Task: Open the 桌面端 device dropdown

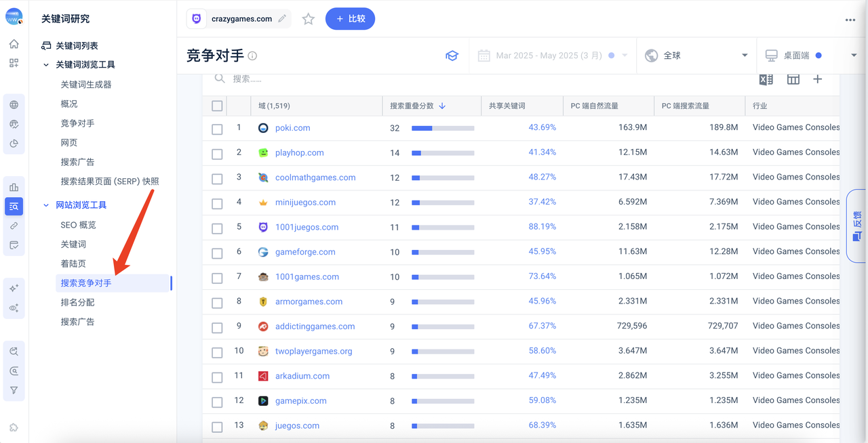Action: [810, 56]
